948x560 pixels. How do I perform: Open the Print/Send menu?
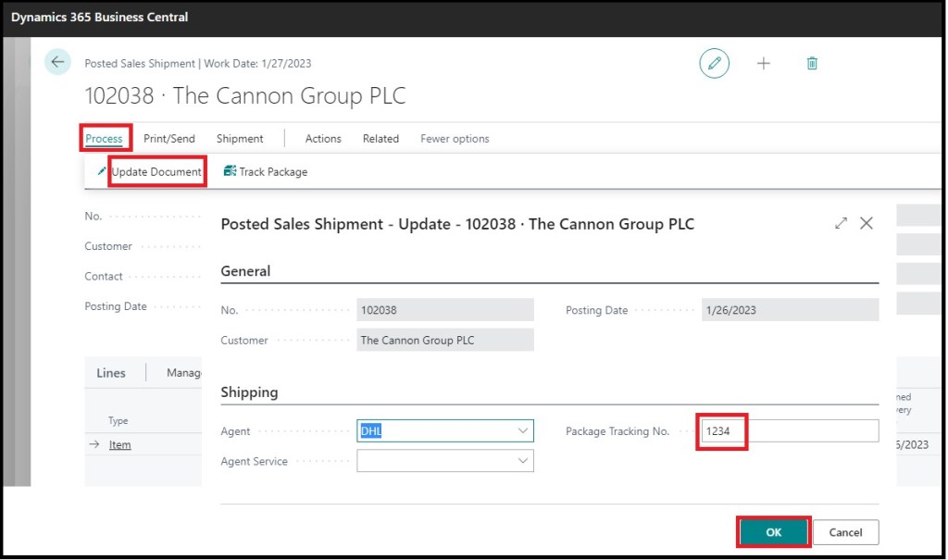coord(169,139)
